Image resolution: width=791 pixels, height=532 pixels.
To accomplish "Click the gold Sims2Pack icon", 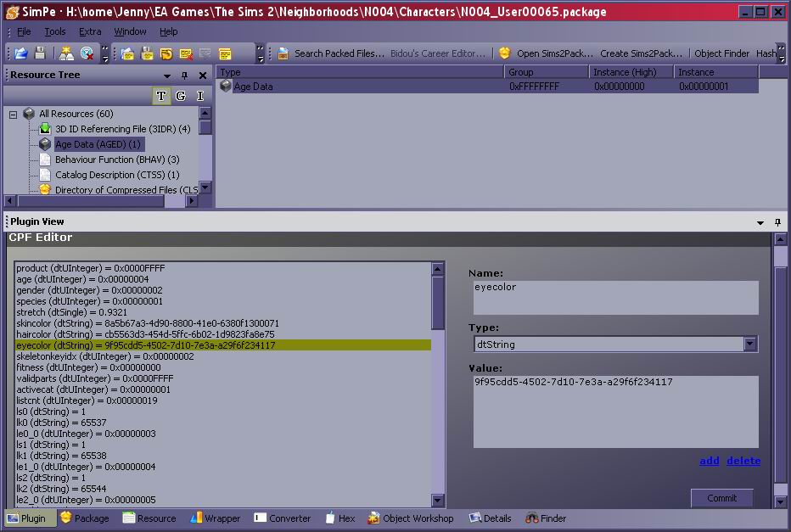I will coord(504,53).
